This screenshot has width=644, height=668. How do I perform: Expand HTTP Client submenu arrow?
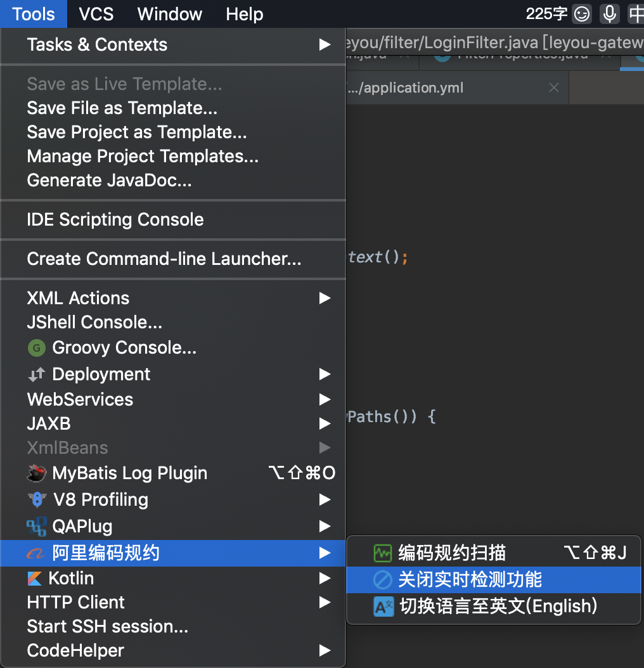325,602
